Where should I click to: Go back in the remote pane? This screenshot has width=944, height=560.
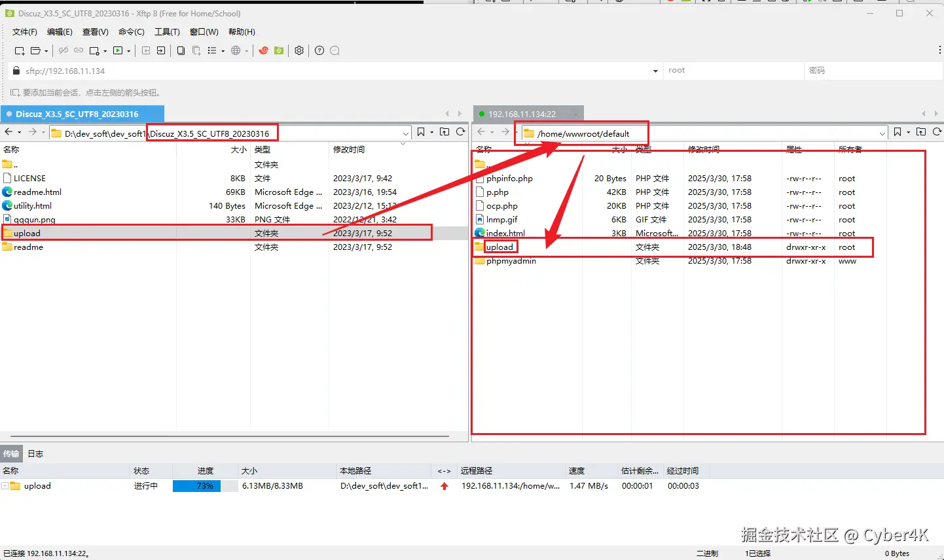[481, 132]
